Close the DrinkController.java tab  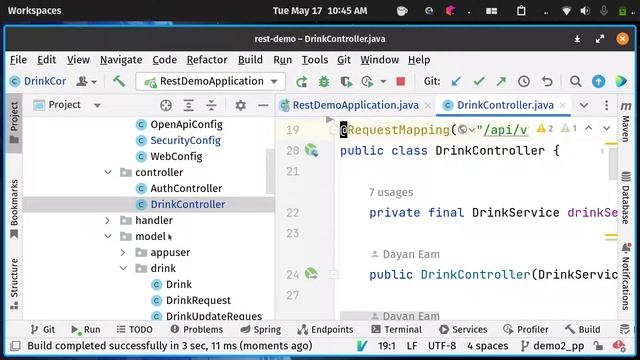coord(563,105)
